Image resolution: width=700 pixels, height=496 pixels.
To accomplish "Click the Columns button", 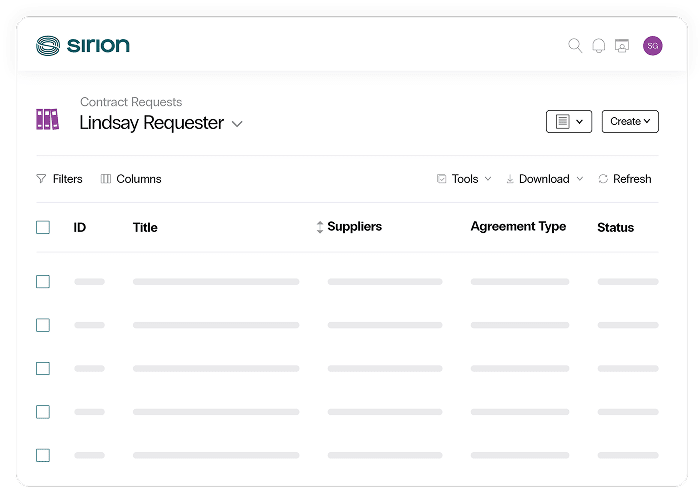I will pyautogui.click(x=131, y=179).
